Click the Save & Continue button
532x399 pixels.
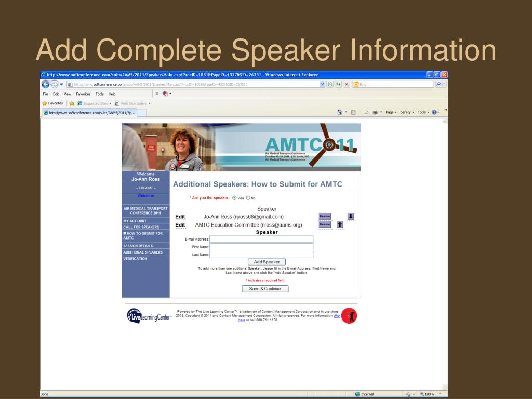(x=265, y=289)
